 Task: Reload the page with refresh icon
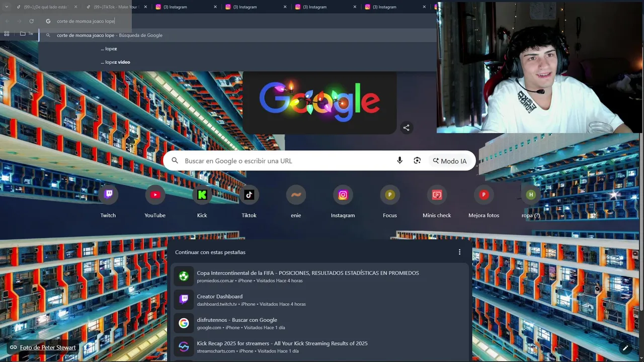(x=31, y=21)
